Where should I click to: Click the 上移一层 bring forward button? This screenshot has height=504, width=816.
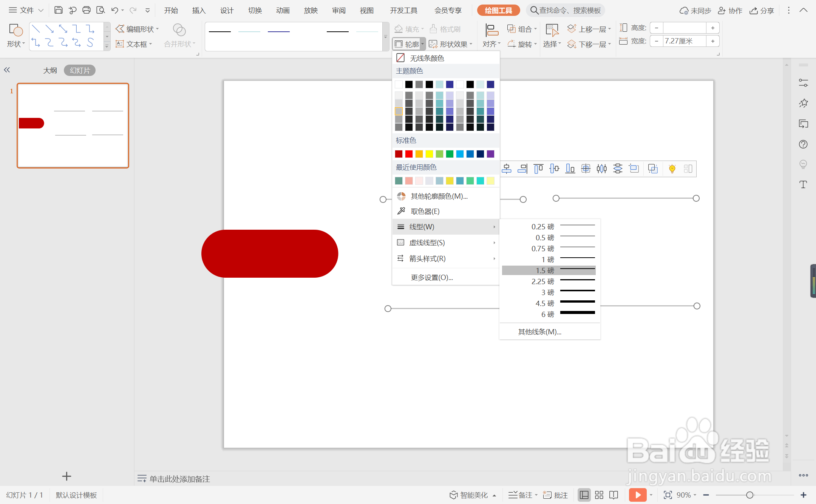pyautogui.click(x=589, y=29)
